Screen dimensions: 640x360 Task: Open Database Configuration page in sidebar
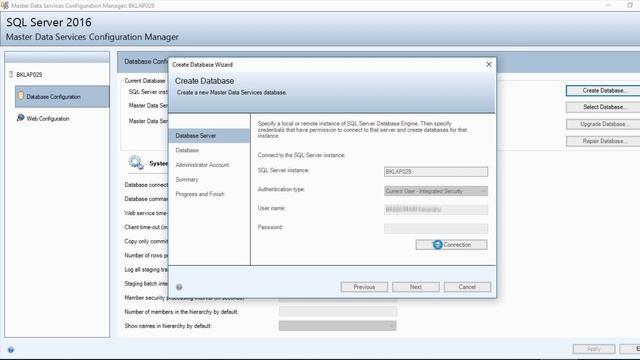62,97
